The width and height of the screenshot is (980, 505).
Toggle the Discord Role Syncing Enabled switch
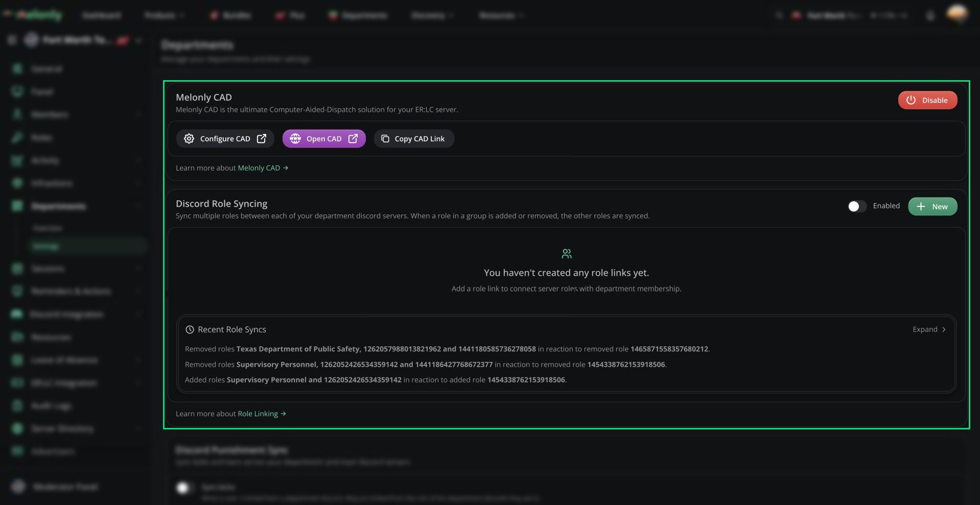coord(857,206)
